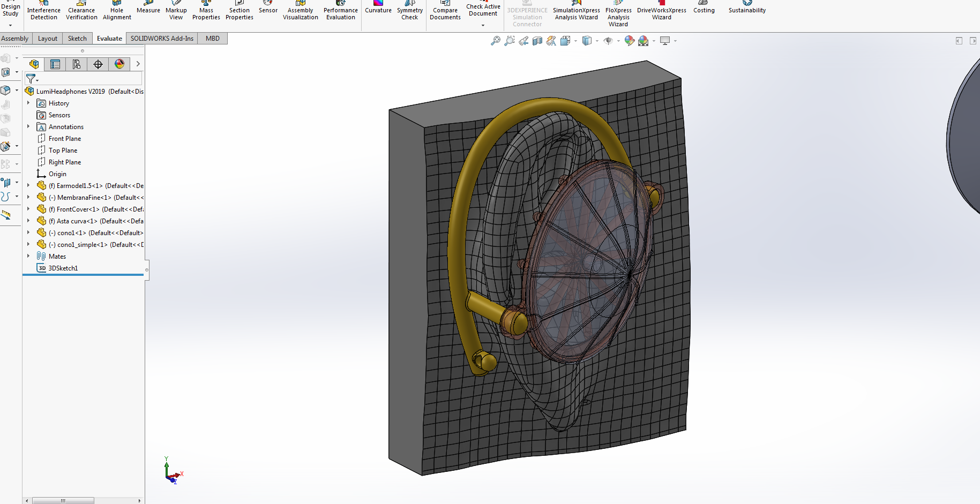
Task: Launch the SimulationXpress Analysis Wizard
Action: (x=576, y=12)
